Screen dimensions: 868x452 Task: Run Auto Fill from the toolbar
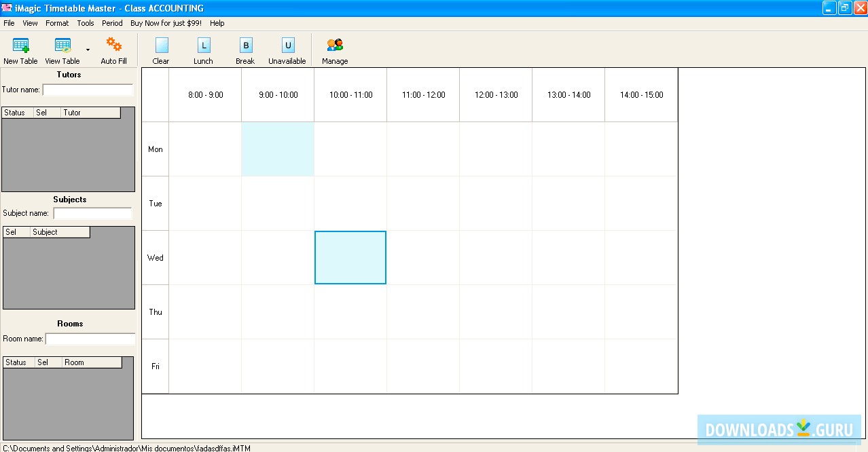pos(113,46)
